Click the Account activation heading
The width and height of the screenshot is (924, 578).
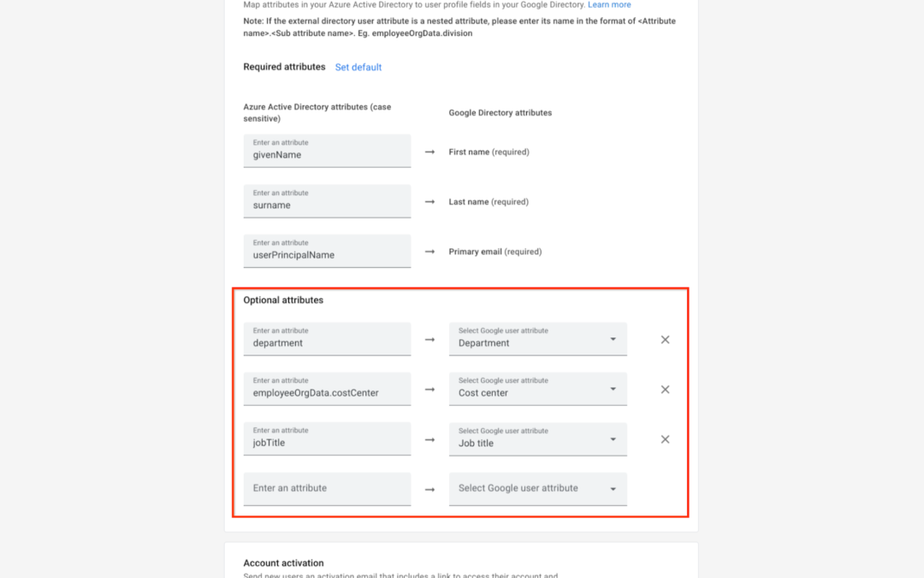pyautogui.click(x=283, y=563)
